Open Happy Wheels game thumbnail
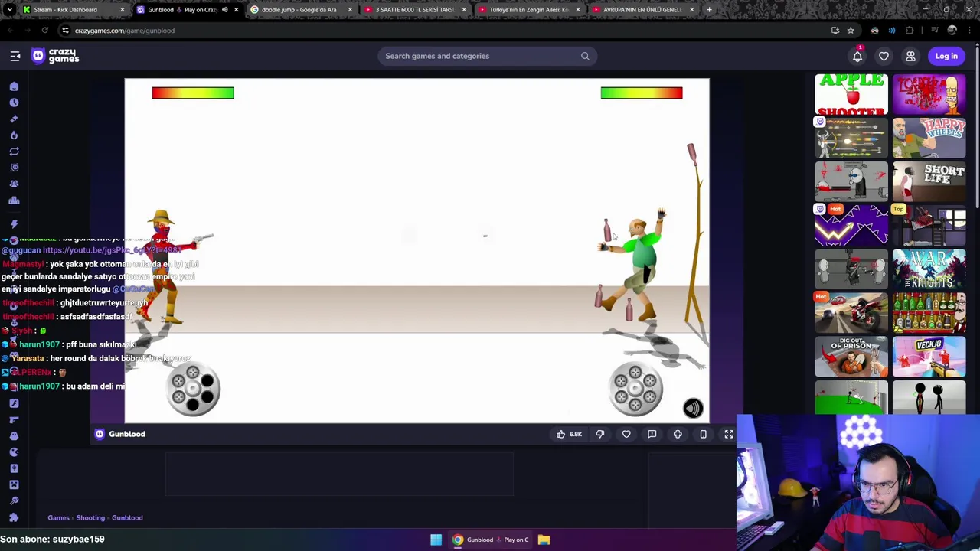The image size is (980, 551). pos(929,138)
